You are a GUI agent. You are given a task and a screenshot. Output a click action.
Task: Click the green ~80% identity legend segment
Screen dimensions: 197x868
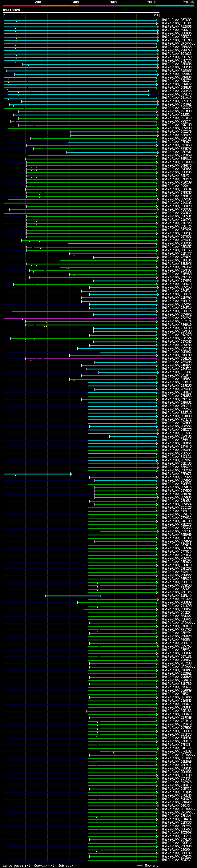tap(137, 6)
